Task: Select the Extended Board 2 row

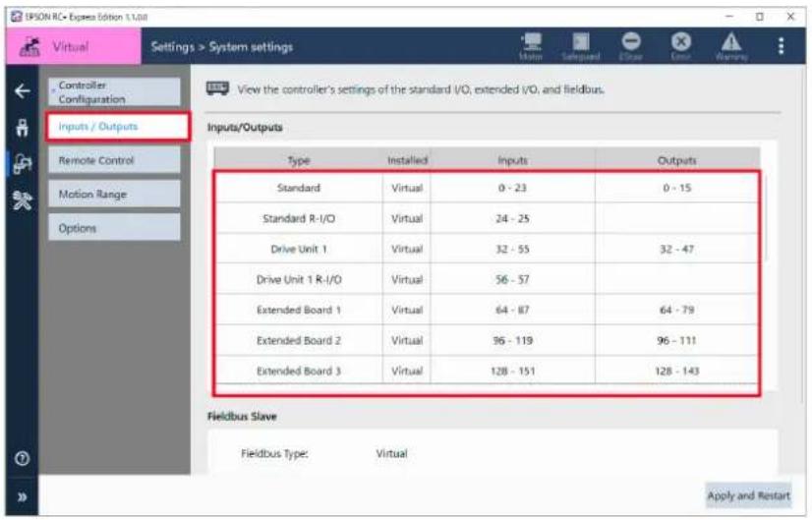Action: click(487, 340)
